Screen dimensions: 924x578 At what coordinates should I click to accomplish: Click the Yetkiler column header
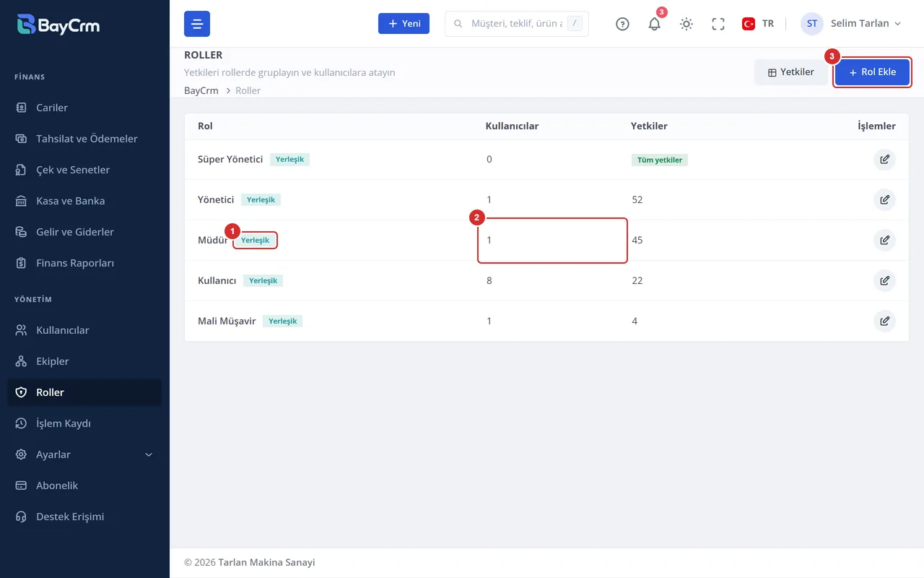pos(649,126)
